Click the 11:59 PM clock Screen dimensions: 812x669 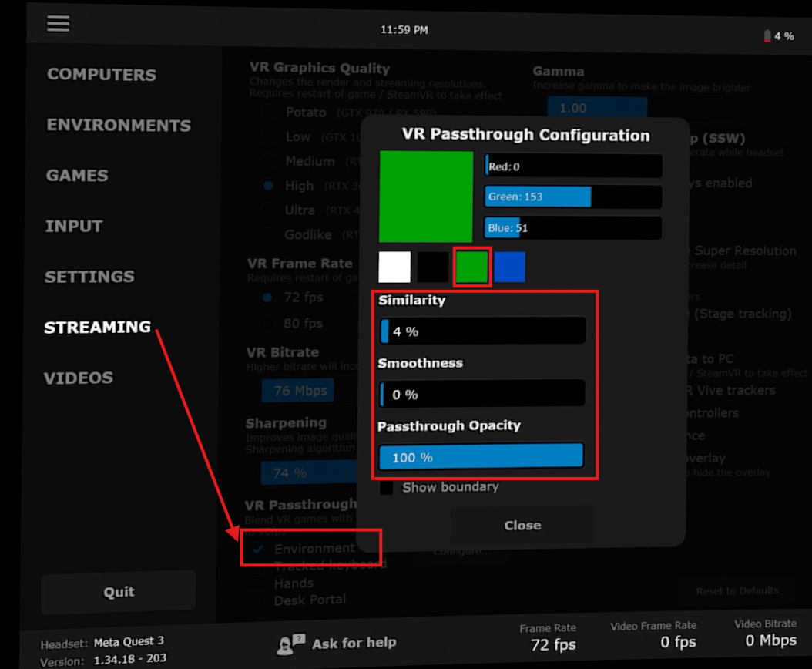click(404, 30)
